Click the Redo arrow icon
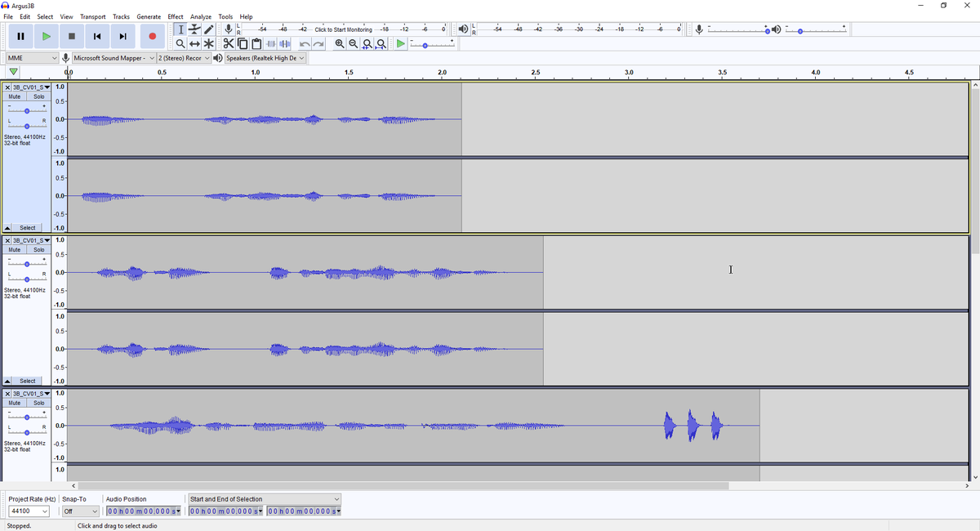 click(x=318, y=43)
